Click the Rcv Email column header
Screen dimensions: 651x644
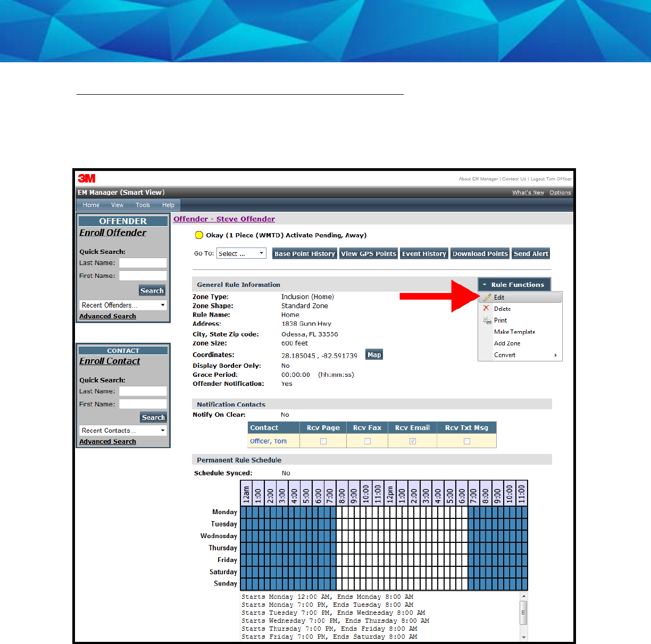[412, 427]
